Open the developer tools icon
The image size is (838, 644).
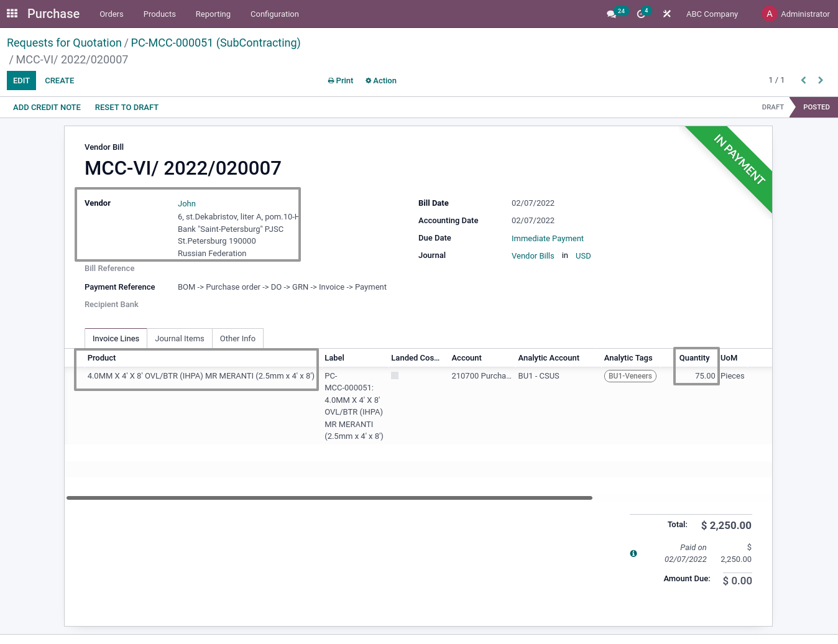coord(666,13)
